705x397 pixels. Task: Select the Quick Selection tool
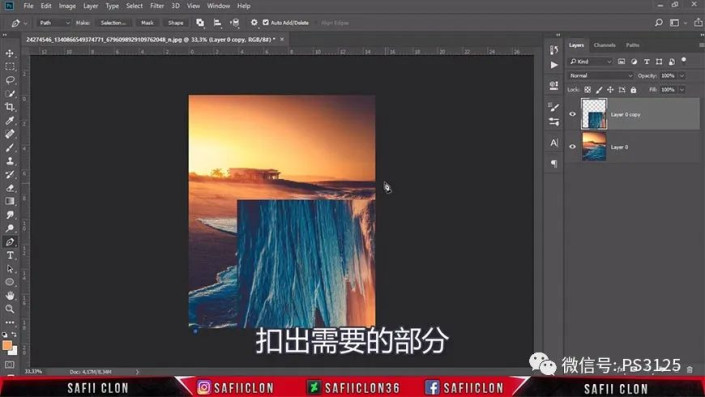click(x=9, y=94)
